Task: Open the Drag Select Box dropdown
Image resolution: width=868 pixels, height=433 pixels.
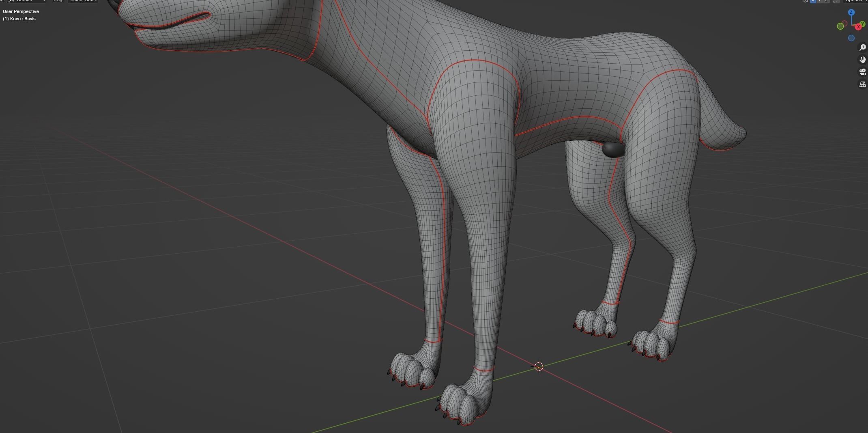Action: click(x=83, y=1)
